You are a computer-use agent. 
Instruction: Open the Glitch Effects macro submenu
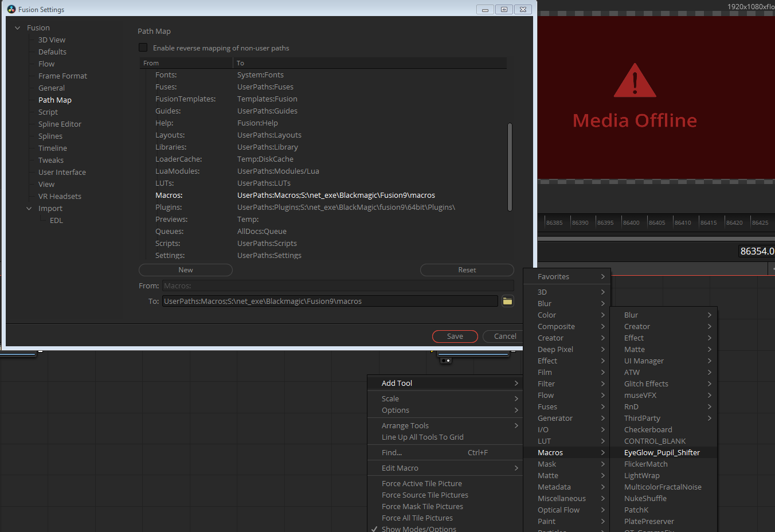(x=664, y=384)
